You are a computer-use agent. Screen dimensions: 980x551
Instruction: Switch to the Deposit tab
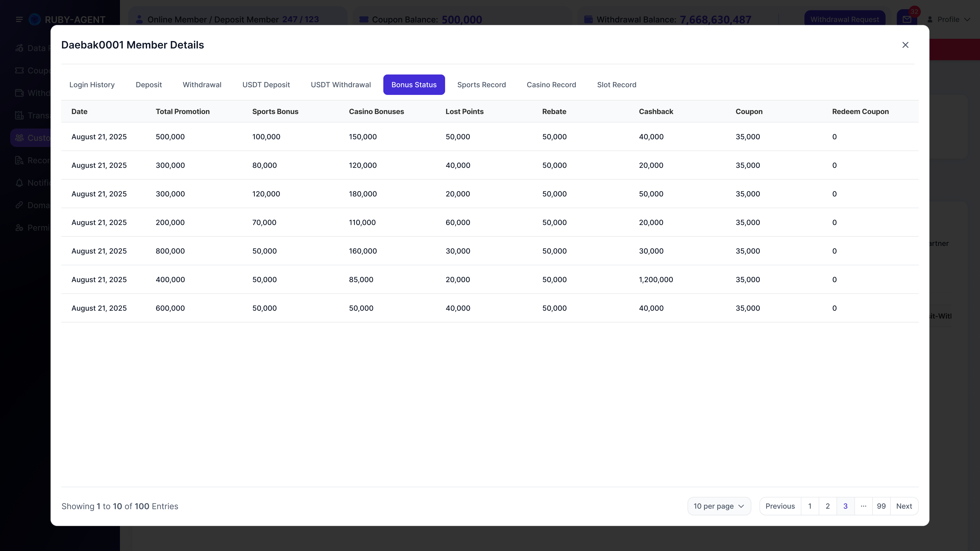tap(149, 84)
